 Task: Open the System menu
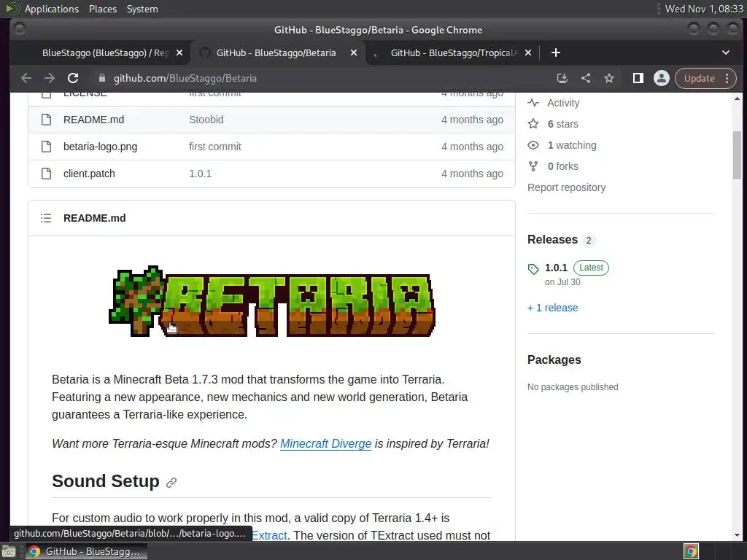[142, 9]
